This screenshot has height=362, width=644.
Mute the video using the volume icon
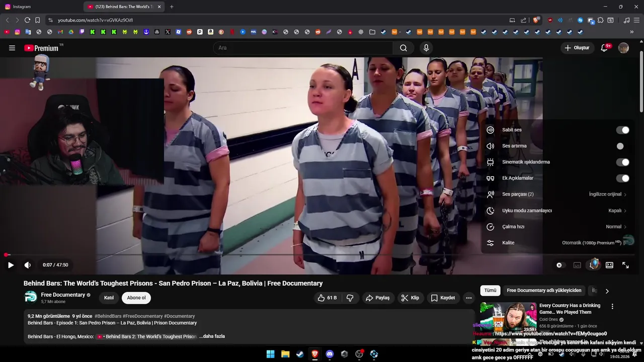28,265
